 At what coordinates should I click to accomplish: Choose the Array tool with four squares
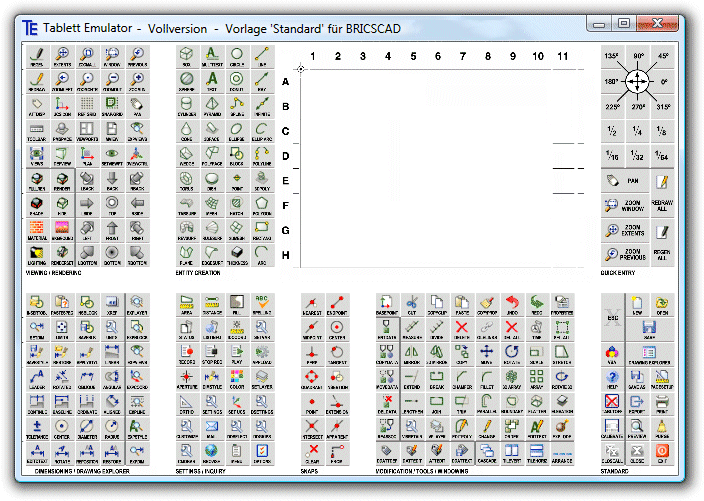click(537, 379)
